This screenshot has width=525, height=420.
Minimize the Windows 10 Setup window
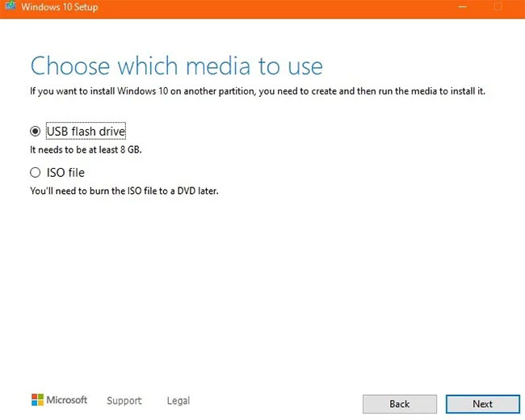tap(462, 7)
